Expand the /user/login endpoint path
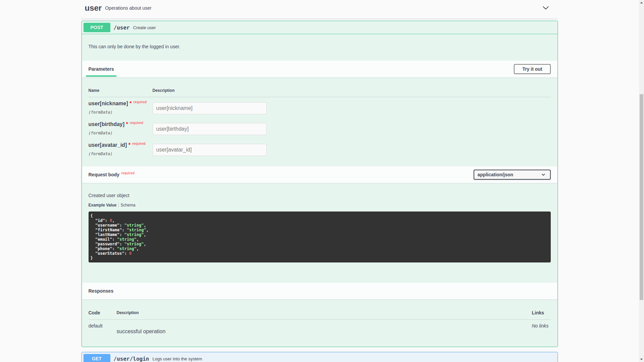This screenshot has height=362, width=644. click(131, 358)
